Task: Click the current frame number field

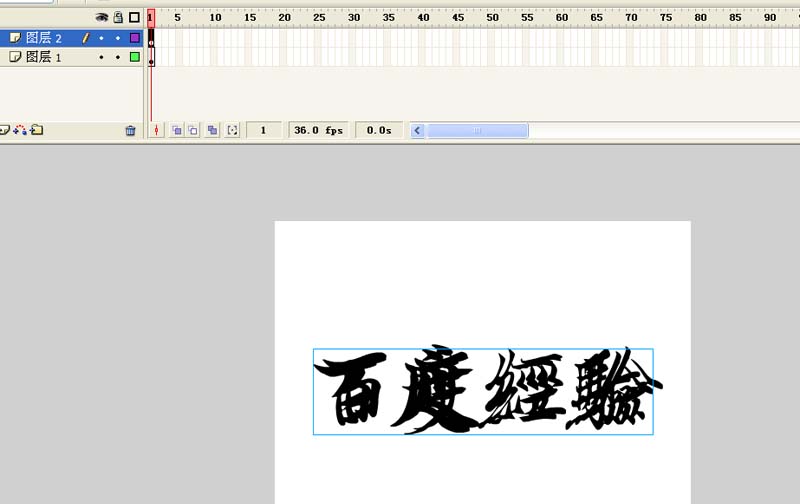Action: (x=263, y=131)
